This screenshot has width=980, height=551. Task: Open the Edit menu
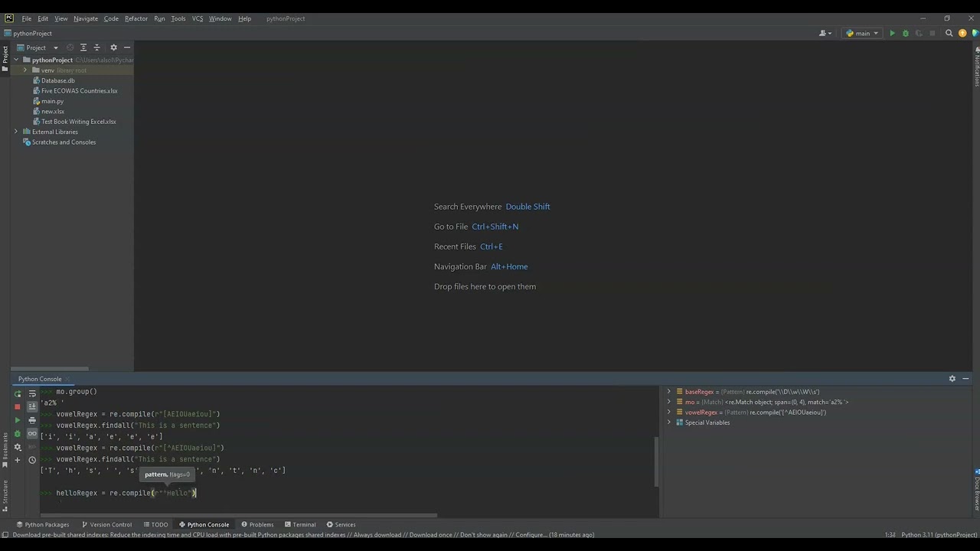pos(43,18)
